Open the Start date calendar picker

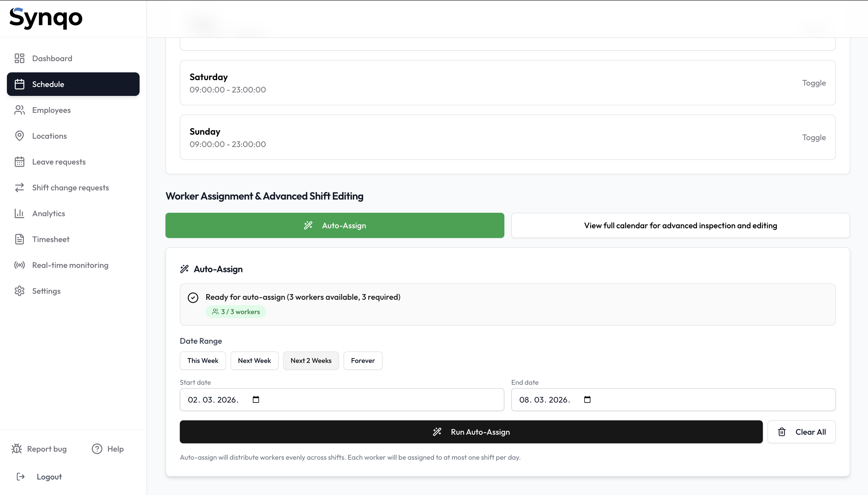pyautogui.click(x=256, y=399)
